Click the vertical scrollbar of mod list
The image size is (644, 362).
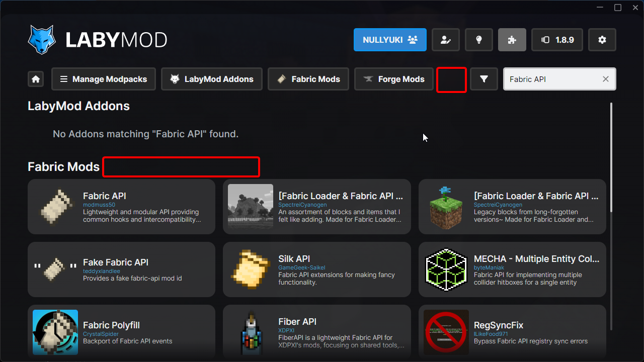(x=612, y=157)
